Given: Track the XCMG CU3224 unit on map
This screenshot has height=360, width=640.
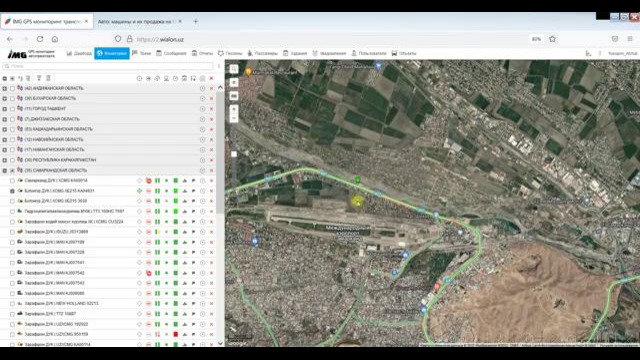Looking at the screenshot, I should pyautogui.click(x=140, y=222).
